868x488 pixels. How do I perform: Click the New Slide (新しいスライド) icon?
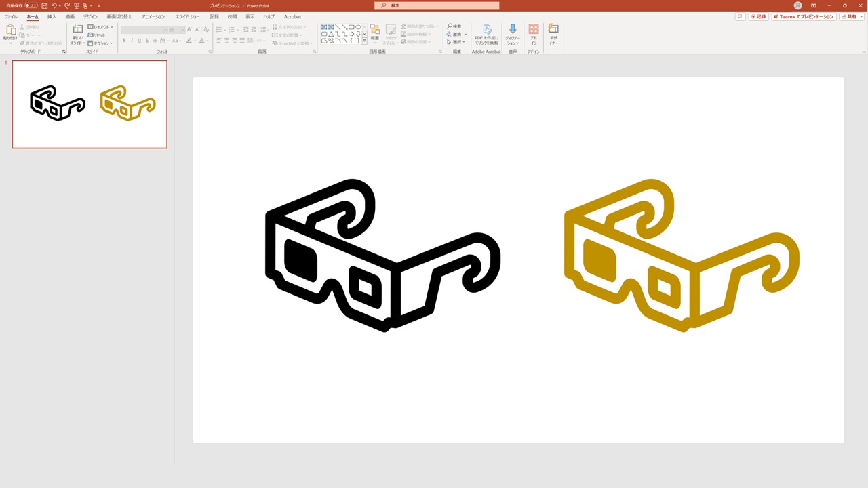[x=77, y=30]
